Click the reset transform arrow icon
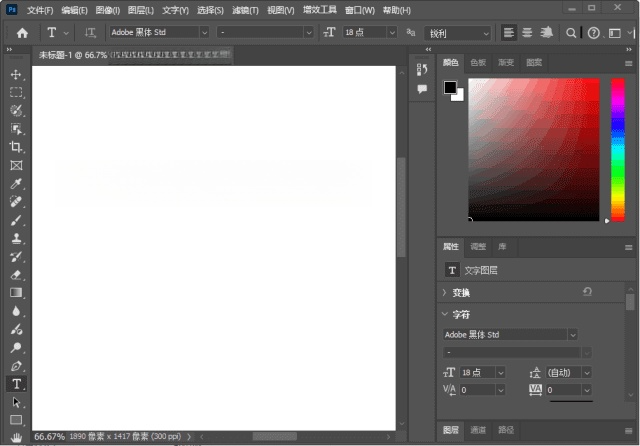Viewport: 640px width, 446px height. coord(587,292)
